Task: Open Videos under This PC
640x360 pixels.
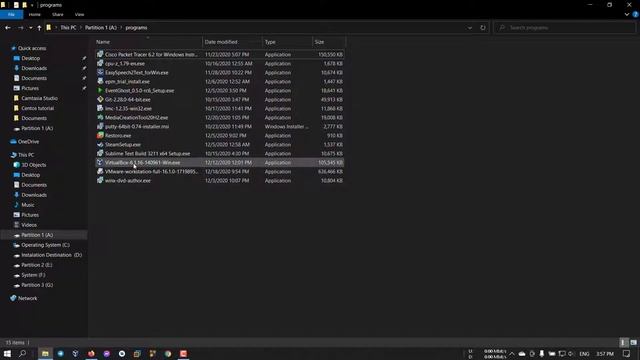Action: pyautogui.click(x=29, y=225)
